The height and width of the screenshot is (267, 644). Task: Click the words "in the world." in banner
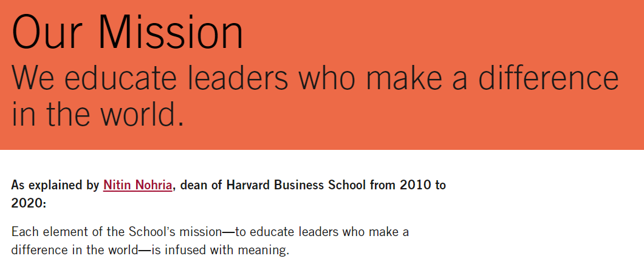point(98,112)
